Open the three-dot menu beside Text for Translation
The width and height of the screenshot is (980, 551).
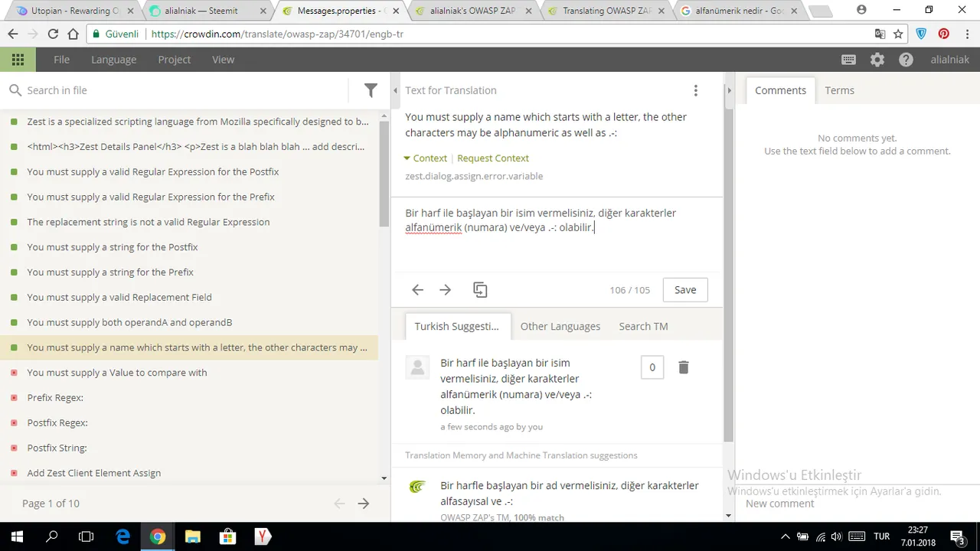[x=695, y=90]
